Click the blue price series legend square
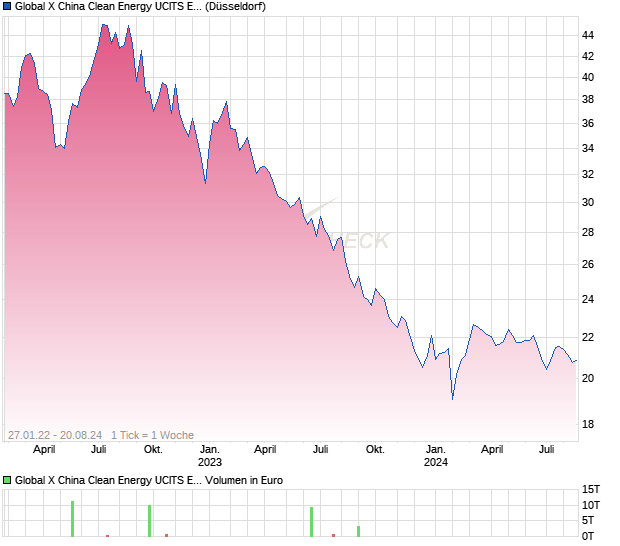This screenshot has height=546, width=620. coord(7,6)
